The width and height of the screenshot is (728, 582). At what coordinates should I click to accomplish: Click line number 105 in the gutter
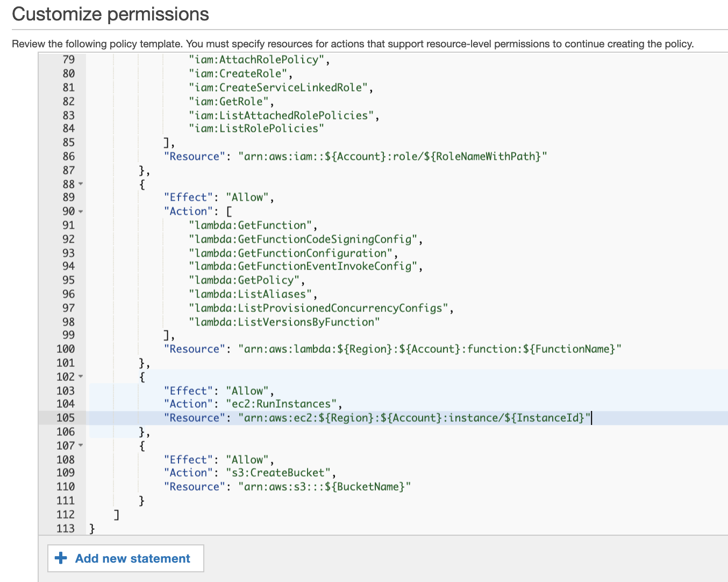click(x=65, y=417)
